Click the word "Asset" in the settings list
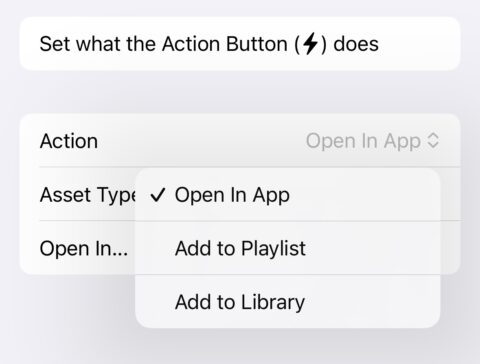The height and width of the screenshot is (364, 480). click(64, 195)
